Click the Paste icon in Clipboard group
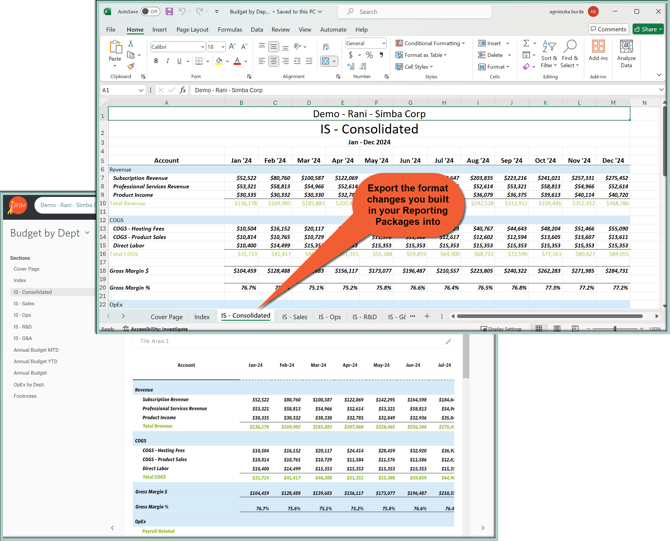The width and height of the screenshot is (670, 541). [x=115, y=49]
